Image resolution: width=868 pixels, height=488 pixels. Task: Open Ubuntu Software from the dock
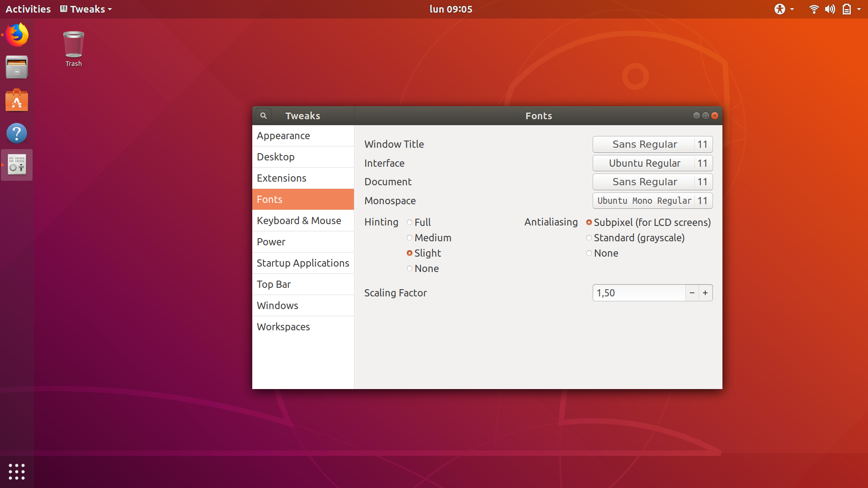point(17,100)
